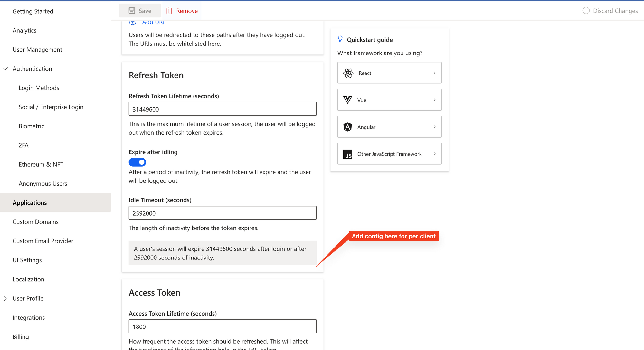
Task: Click the Idle Timeout seconds field
Action: click(x=222, y=213)
